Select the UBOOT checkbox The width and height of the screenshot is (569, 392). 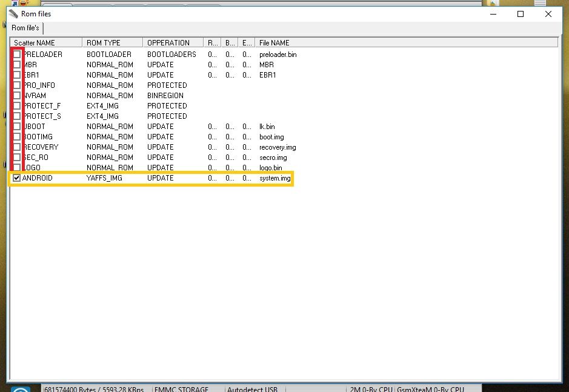[x=17, y=127]
